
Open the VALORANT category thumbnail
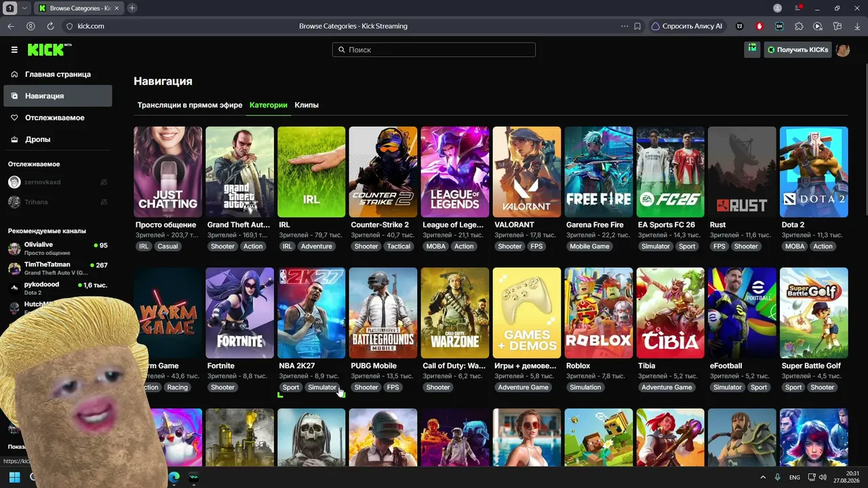[x=527, y=172]
